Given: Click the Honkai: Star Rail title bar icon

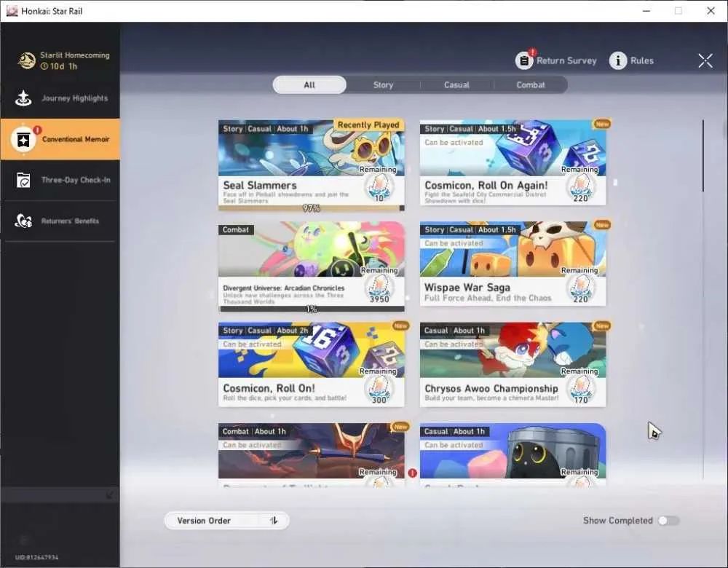Looking at the screenshot, I should [12, 11].
